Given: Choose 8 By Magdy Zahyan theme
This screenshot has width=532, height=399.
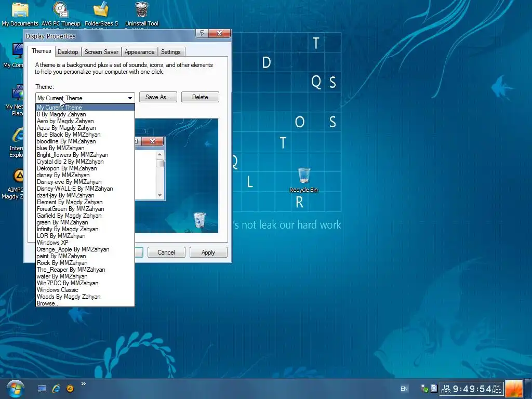Looking at the screenshot, I should 85,114.
